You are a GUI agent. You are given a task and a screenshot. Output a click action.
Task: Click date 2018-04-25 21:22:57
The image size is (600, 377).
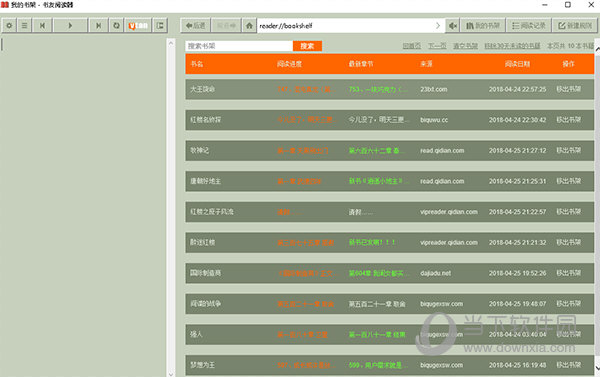point(517,212)
